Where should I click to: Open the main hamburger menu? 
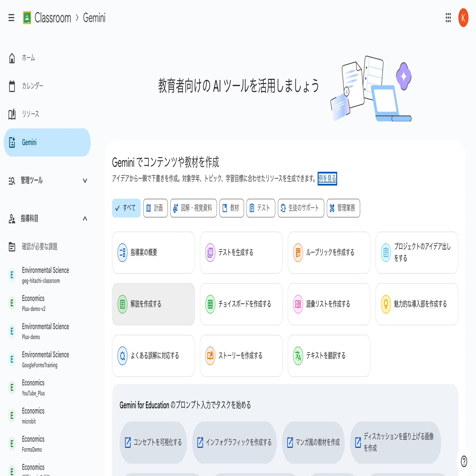11,18
